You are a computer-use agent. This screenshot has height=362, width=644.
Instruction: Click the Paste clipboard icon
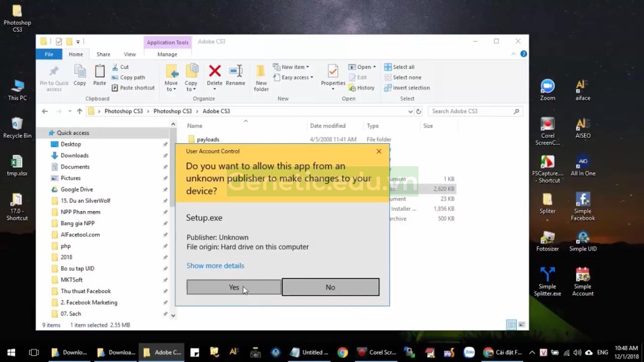(x=99, y=72)
